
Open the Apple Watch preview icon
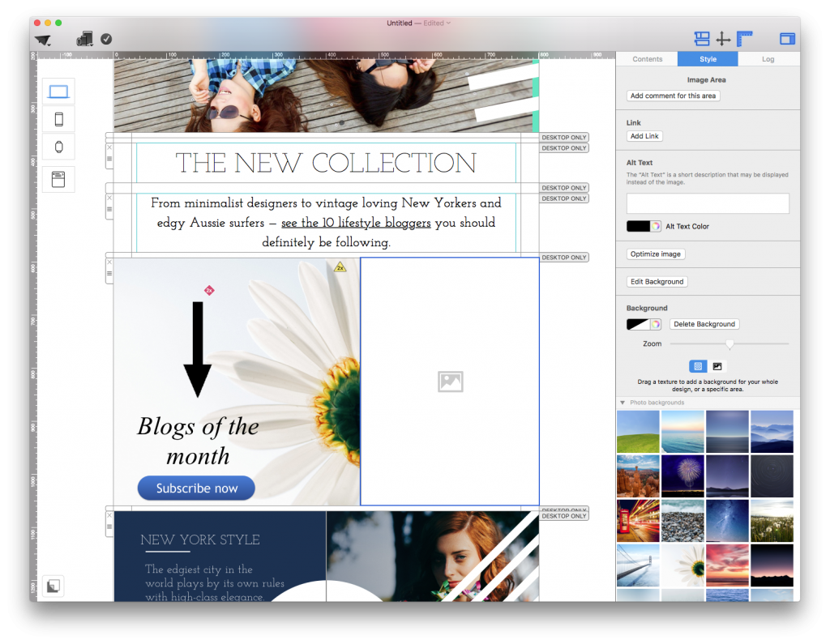[x=58, y=147]
